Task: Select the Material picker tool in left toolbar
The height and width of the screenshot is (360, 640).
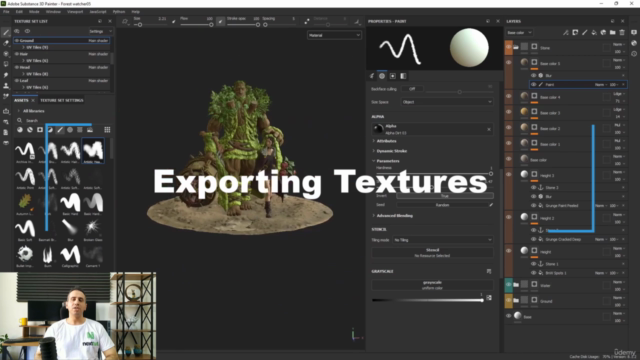Action: [x=6, y=96]
